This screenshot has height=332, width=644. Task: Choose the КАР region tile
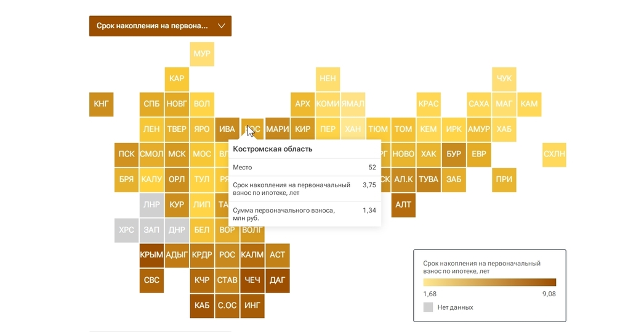pos(177,79)
